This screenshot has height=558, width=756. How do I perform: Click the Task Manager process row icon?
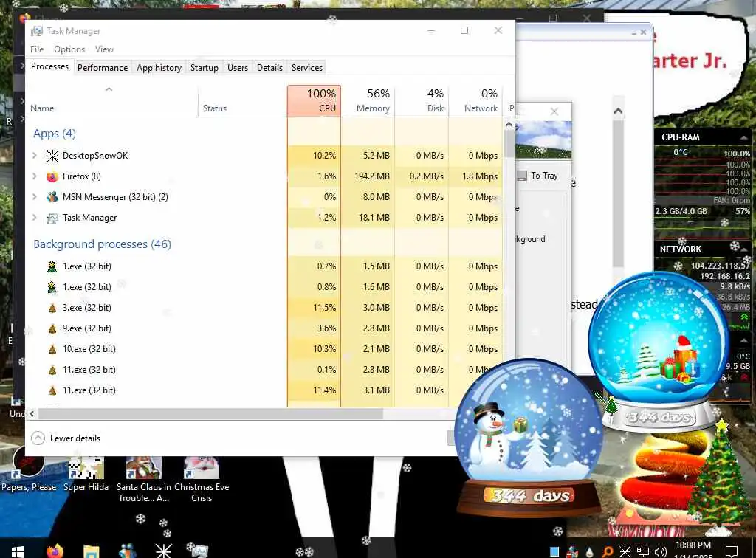pyautogui.click(x=52, y=218)
